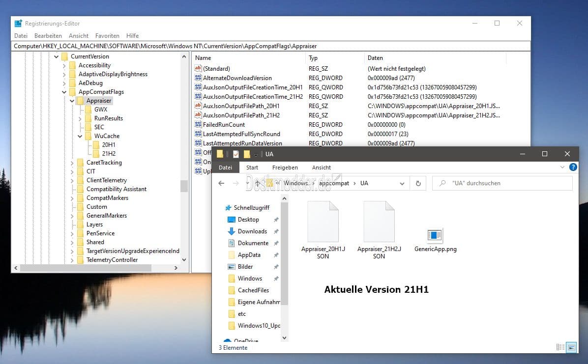Click the Explorer back arrow
588x364 pixels.
point(221,183)
